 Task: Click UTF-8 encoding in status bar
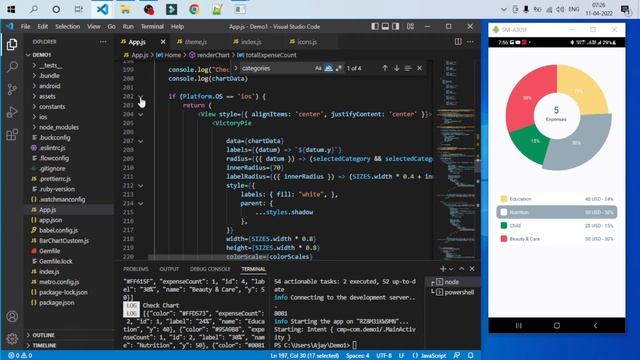point(384,356)
